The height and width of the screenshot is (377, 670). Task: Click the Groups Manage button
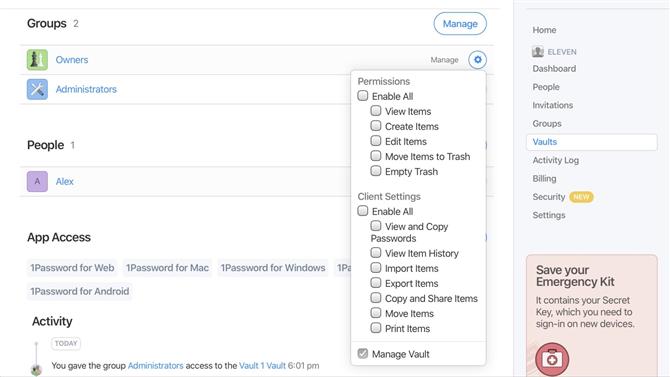point(460,24)
